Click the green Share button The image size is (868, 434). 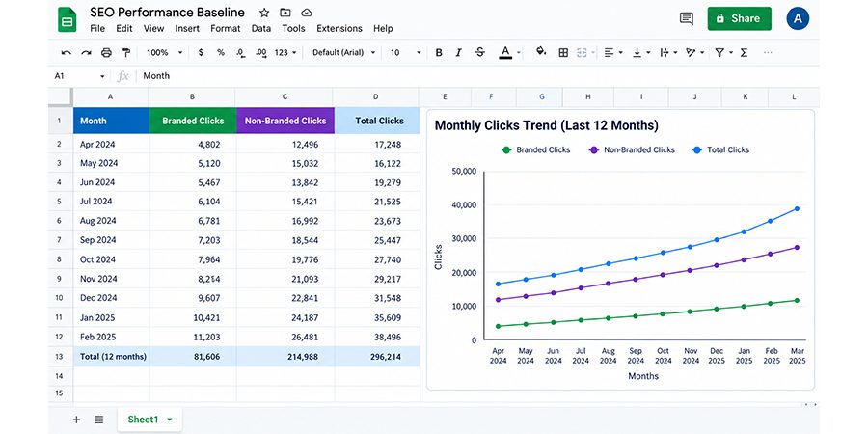coord(740,18)
